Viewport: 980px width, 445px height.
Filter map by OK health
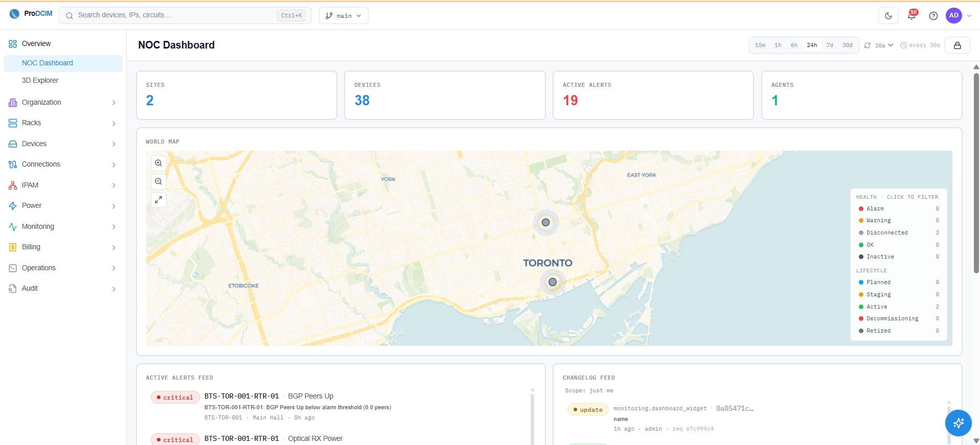tap(898, 245)
